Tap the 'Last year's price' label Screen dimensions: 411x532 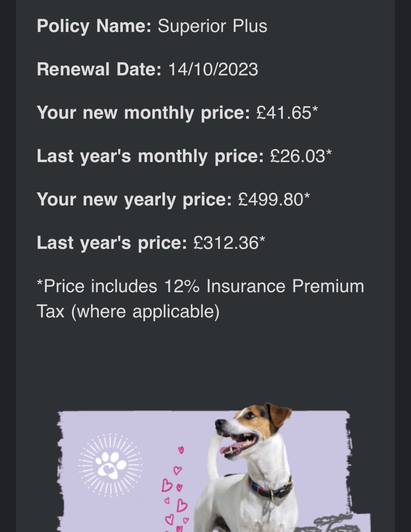point(112,243)
